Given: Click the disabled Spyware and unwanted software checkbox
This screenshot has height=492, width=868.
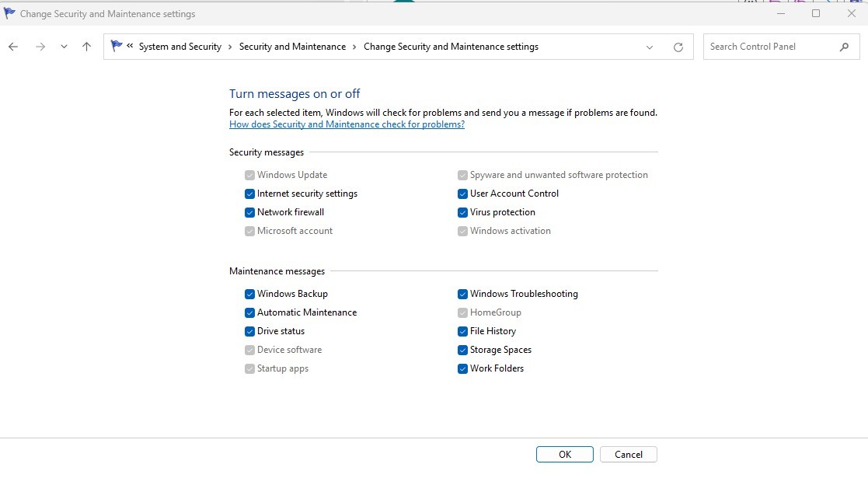Looking at the screenshot, I should (x=463, y=176).
